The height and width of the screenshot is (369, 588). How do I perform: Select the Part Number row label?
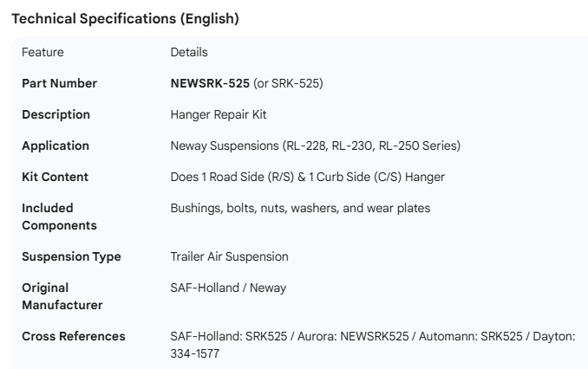pos(59,83)
